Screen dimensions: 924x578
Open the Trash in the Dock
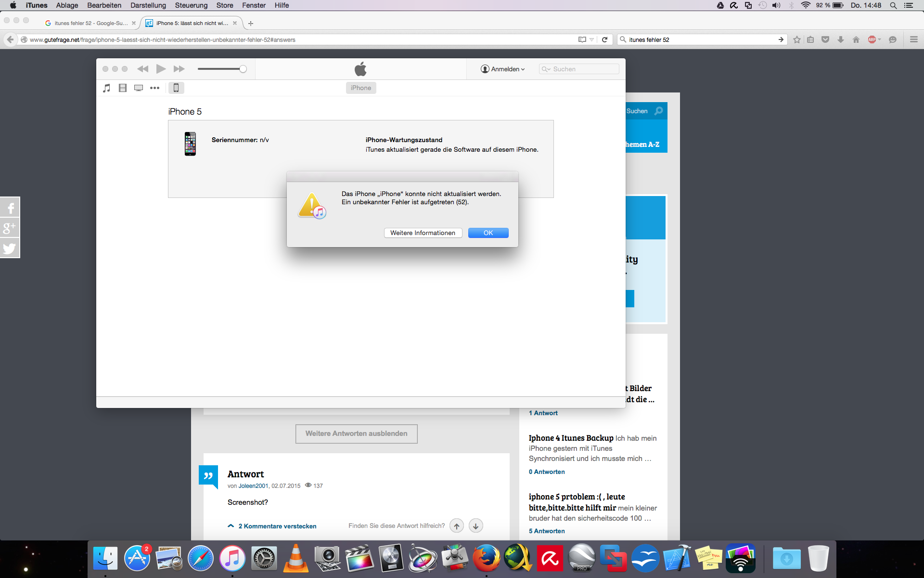(818, 559)
